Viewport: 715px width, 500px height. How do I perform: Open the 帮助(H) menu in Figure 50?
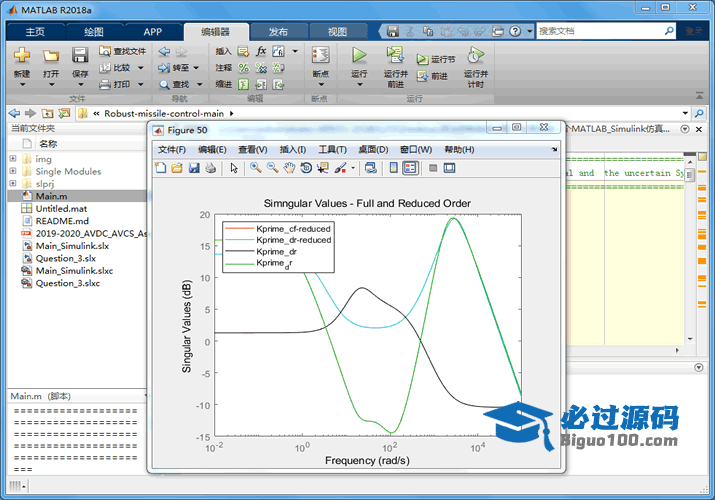[x=459, y=149]
